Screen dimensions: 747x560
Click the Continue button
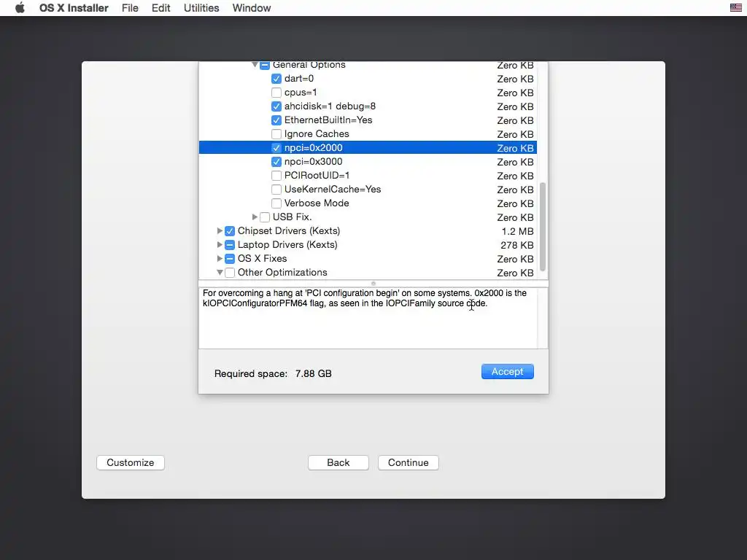tap(409, 462)
